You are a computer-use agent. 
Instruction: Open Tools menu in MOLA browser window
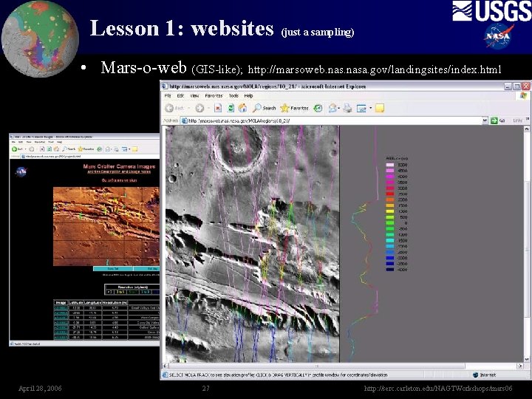click(x=233, y=96)
